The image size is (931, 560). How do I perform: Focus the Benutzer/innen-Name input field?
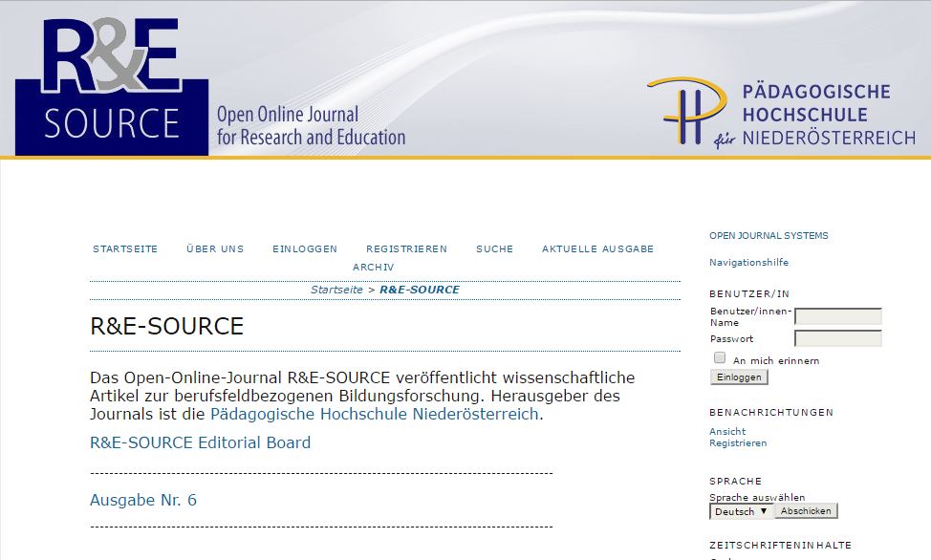pos(838,316)
